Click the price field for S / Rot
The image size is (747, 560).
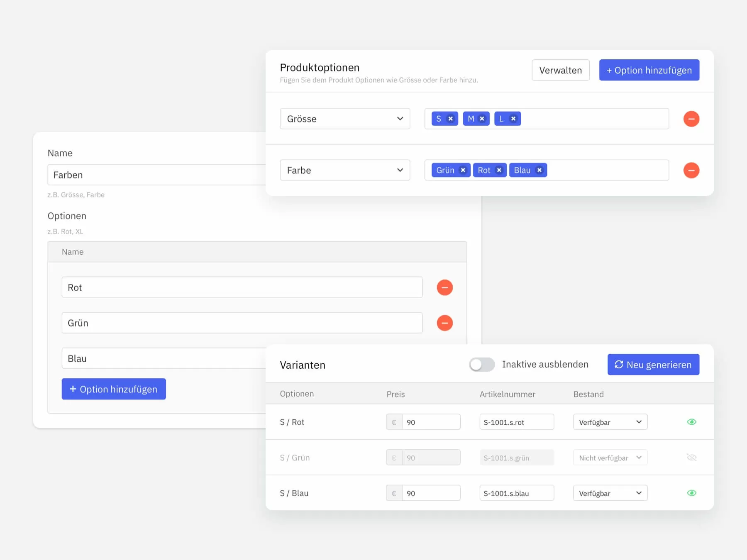point(431,422)
